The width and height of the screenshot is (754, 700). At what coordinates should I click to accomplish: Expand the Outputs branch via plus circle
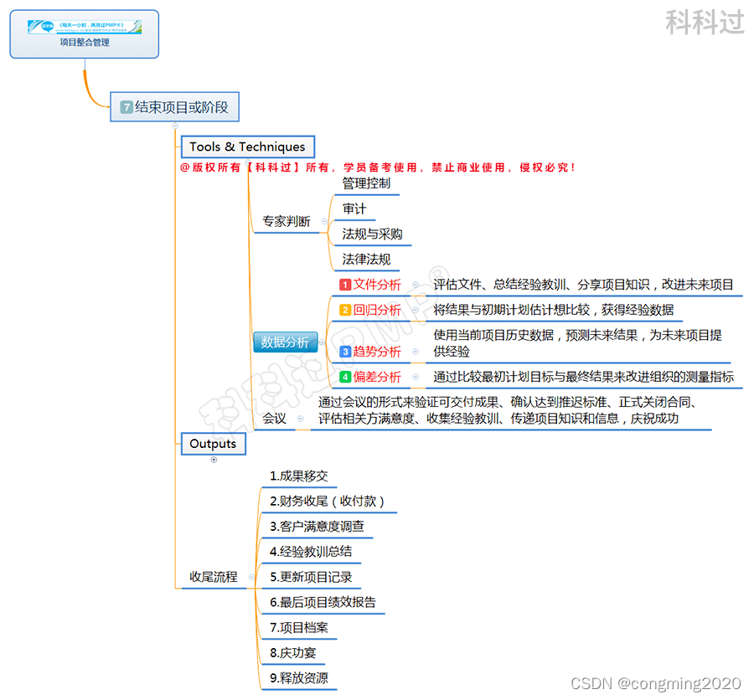coord(214,460)
